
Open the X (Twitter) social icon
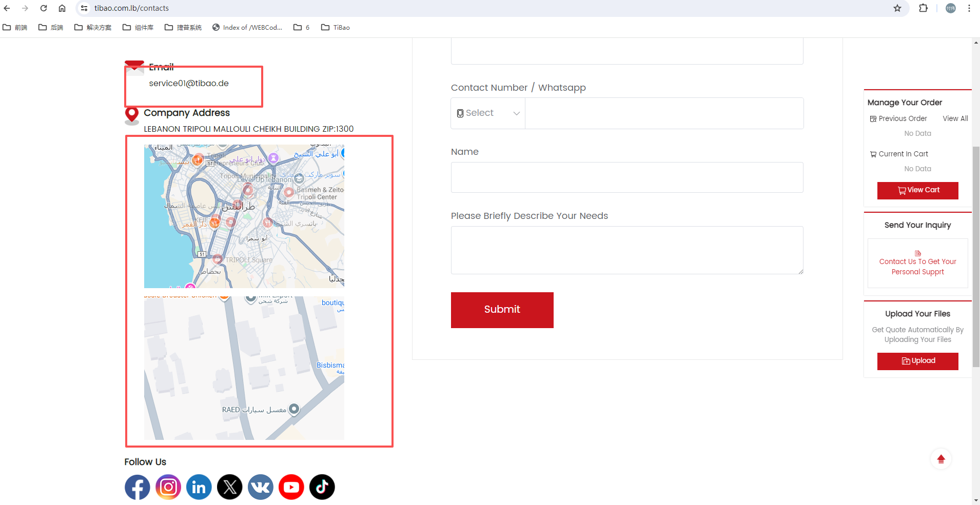pos(230,487)
